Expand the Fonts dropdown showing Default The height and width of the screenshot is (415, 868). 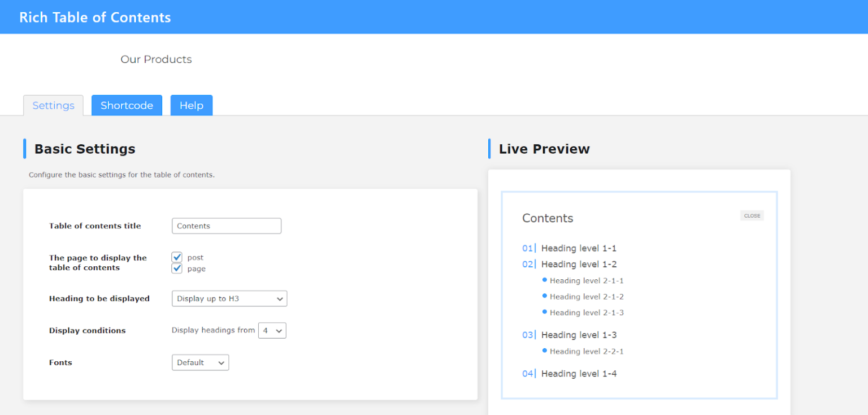(200, 362)
